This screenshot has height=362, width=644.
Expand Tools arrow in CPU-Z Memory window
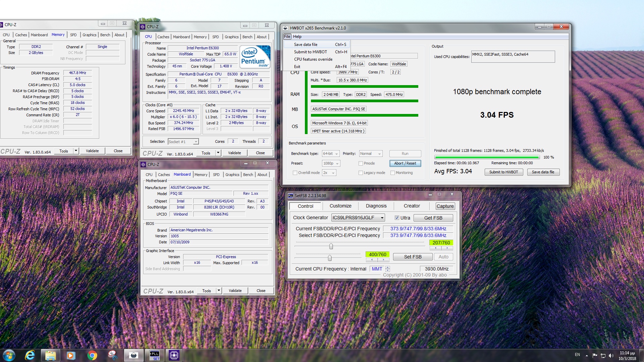[76, 151]
